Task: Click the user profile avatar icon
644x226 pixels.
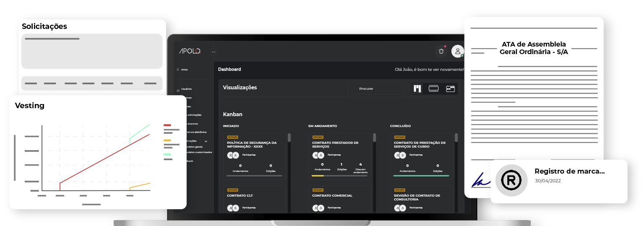Action: (457, 51)
